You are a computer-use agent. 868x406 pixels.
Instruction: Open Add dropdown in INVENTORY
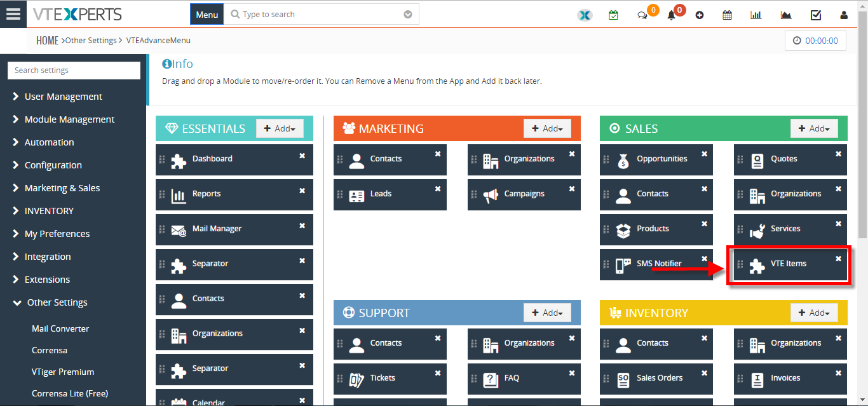tap(814, 313)
